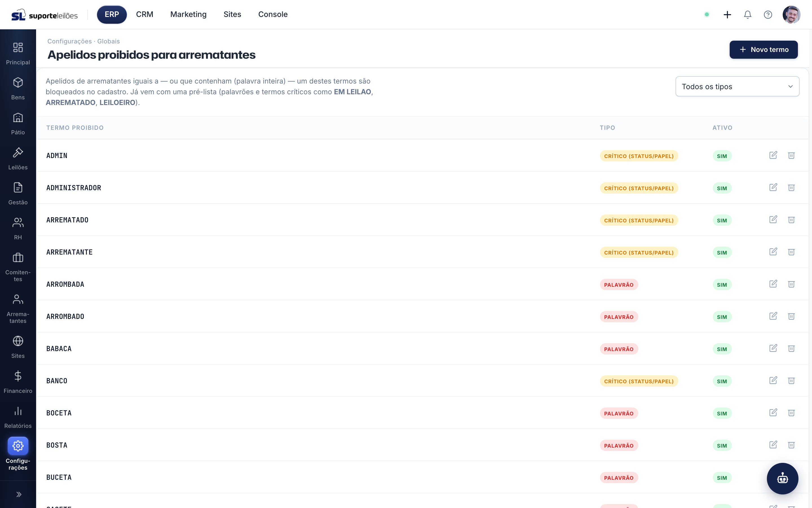Delete the ARROMBADA term
The image size is (812, 508).
click(791, 284)
